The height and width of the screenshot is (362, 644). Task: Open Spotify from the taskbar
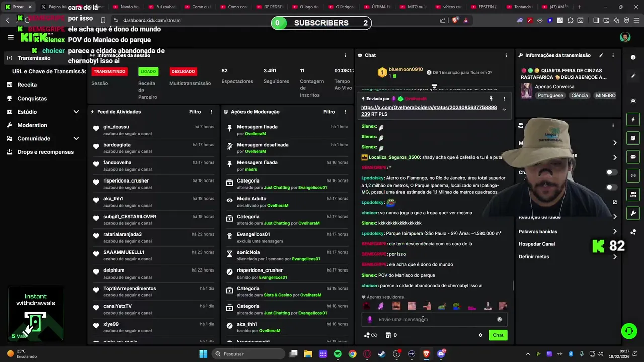click(x=338, y=354)
